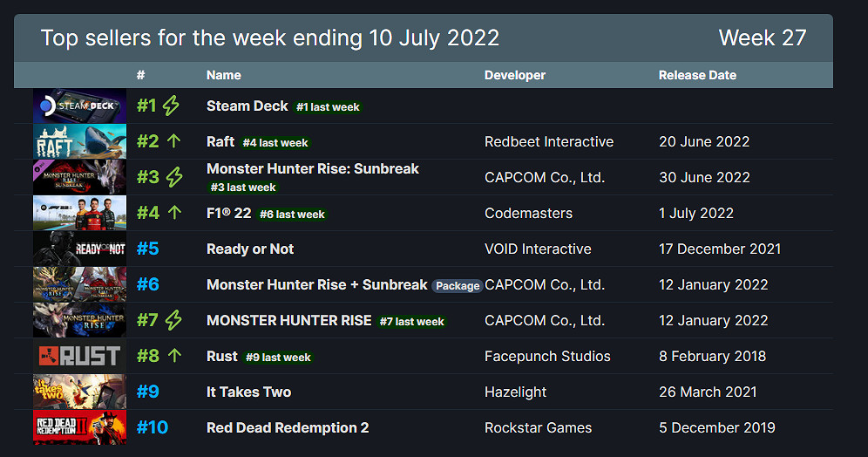Click the It Takes Two thumbnail
Image resolution: width=868 pixels, height=457 pixels.
(x=79, y=392)
